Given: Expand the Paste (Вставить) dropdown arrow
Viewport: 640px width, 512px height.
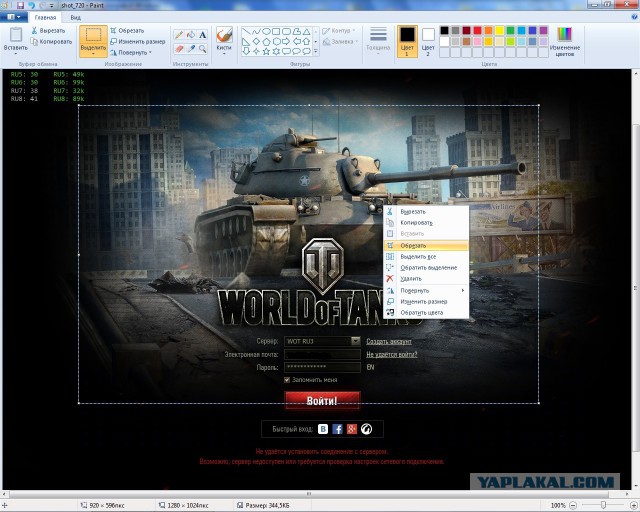Looking at the screenshot, I should coord(16,51).
